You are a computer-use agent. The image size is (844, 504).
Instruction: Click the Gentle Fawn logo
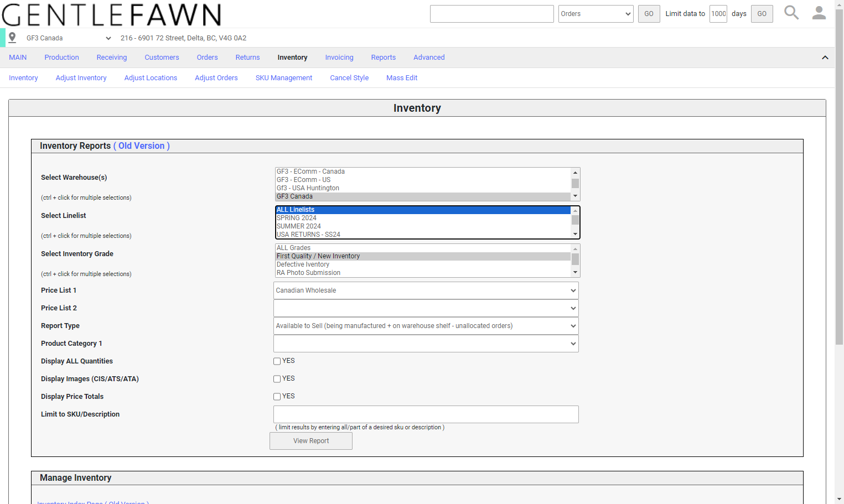[x=111, y=14]
